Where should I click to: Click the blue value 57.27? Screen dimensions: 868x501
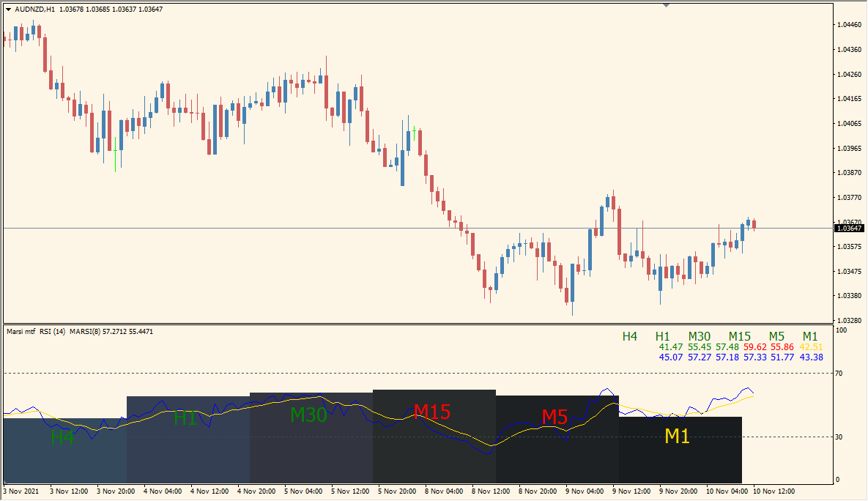coord(700,357)
